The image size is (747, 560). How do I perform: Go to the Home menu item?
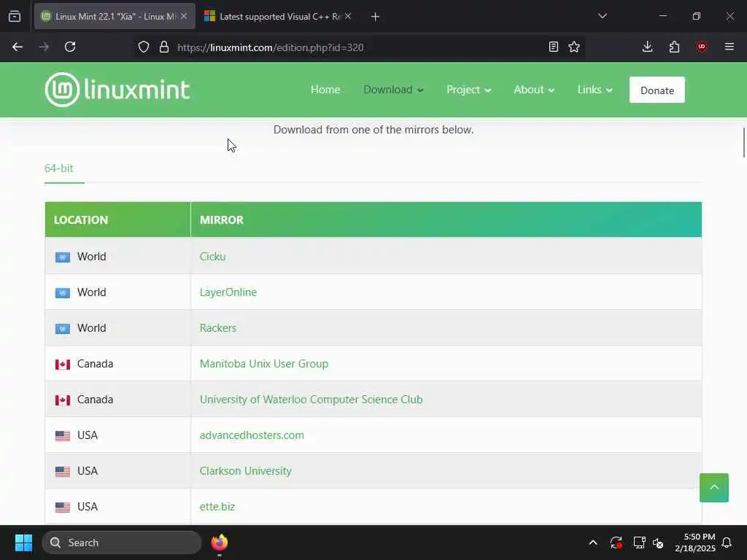325,90
